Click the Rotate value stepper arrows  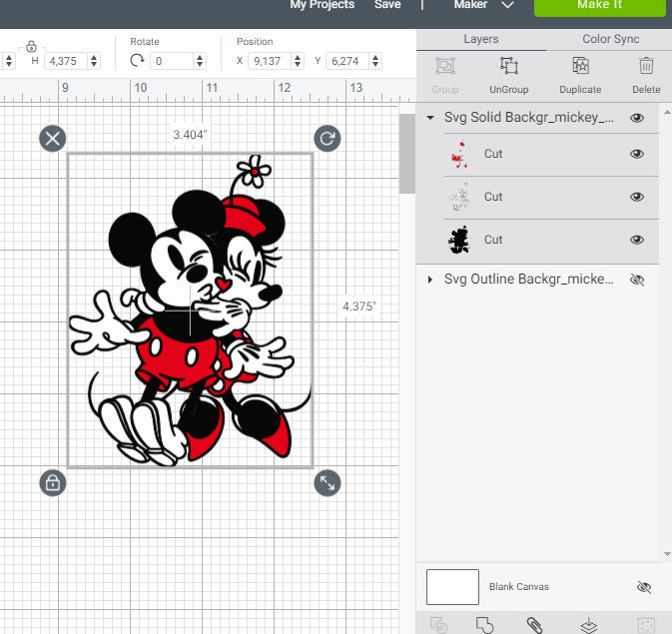point(200,61)
